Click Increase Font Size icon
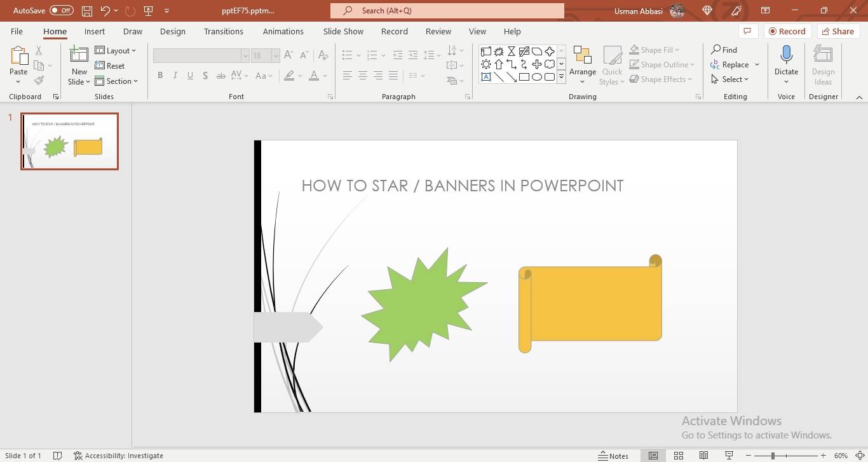This screenshot has width=868, height=462. [x=288, y=55]
